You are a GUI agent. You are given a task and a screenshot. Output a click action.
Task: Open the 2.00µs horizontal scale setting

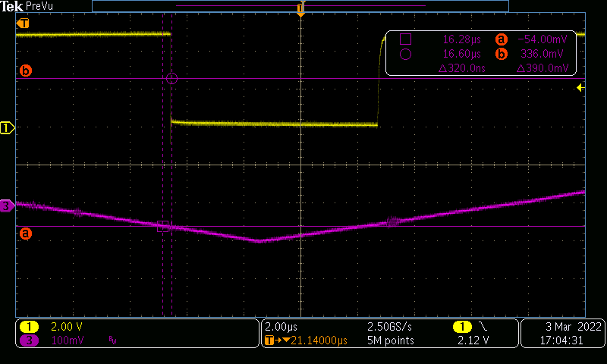(x=281, y=327)
